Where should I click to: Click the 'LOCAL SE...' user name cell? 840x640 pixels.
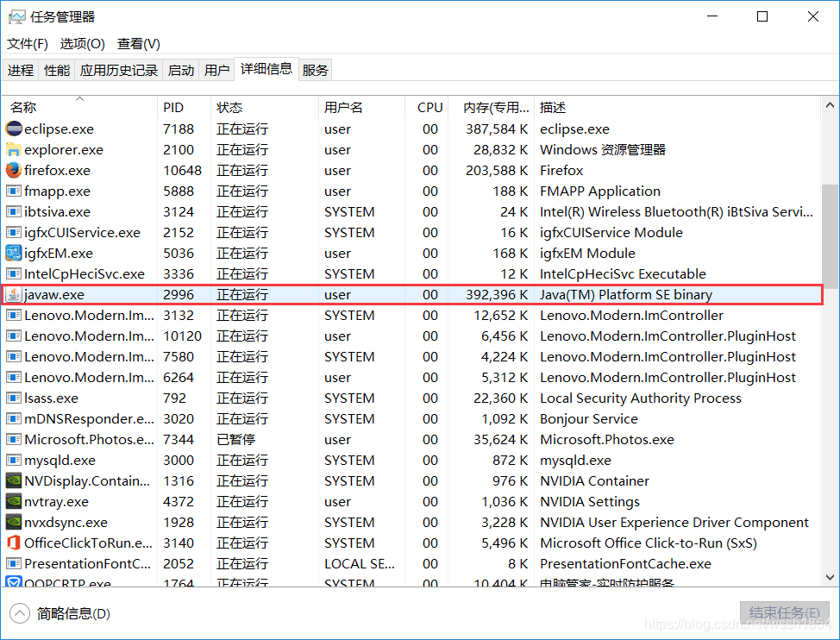tap(360, 564)
